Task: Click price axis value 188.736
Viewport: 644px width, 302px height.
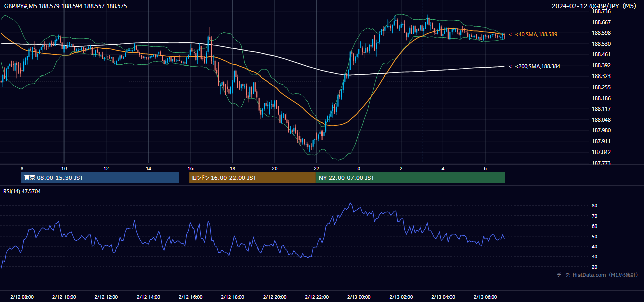Action: (601, 11)
